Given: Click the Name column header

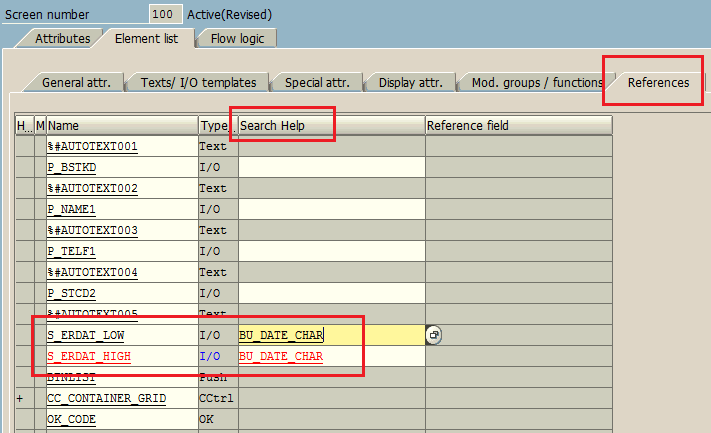Looking at the screenshot, I should [x=122, y=126].
